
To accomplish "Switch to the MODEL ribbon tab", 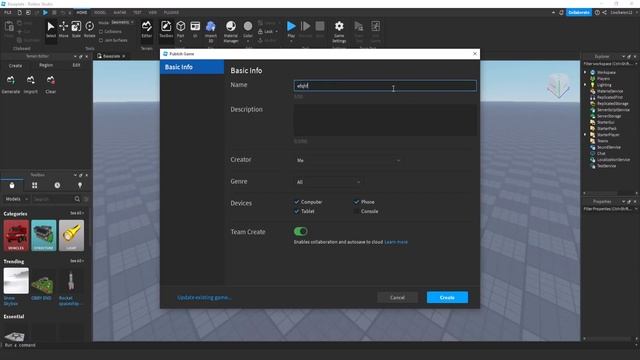I will click(100, 13).
